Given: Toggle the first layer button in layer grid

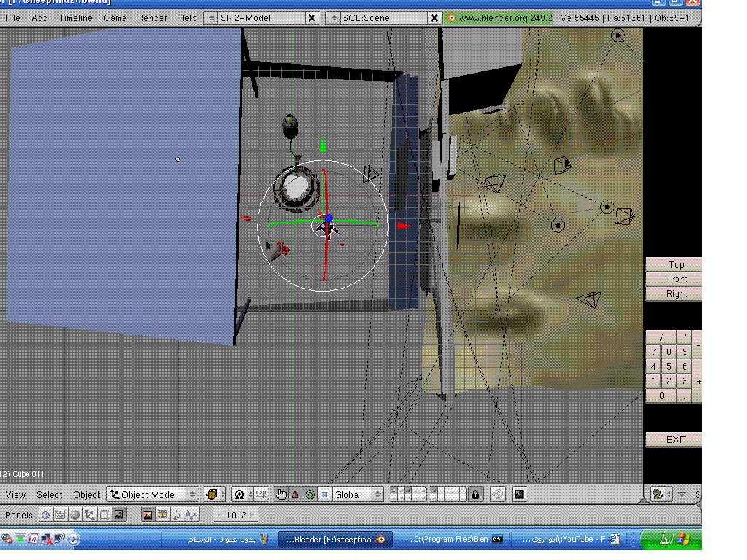Looking at the screenshot, I should [394, 491].
